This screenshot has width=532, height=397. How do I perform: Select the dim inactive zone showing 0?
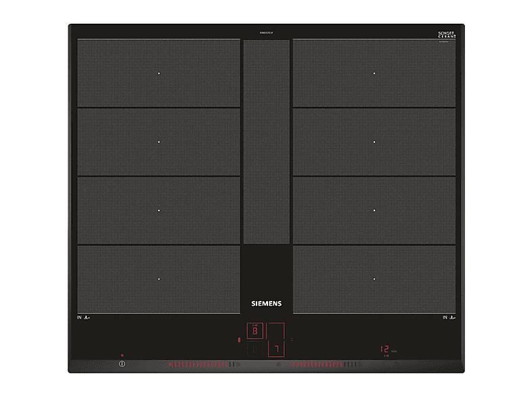click(254, 349)
